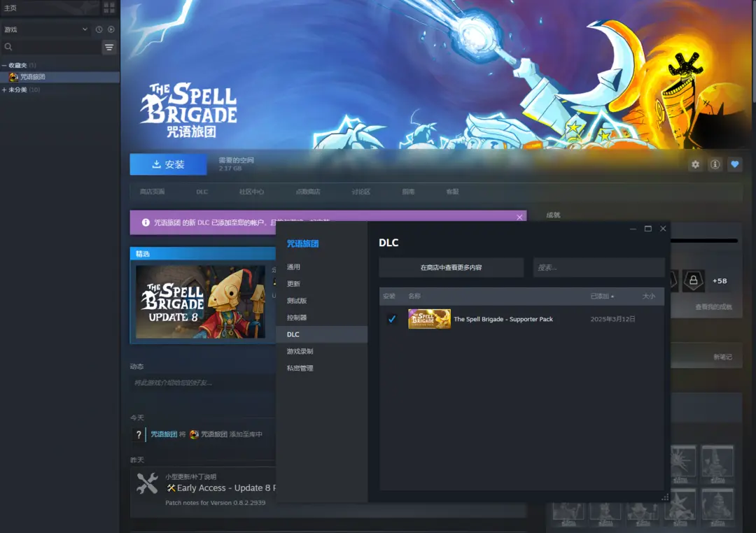
Task: Click the 名称 column header
Action: (414, 297)
